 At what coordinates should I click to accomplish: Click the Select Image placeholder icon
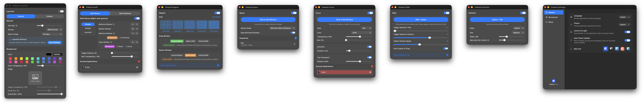[35, 77]
